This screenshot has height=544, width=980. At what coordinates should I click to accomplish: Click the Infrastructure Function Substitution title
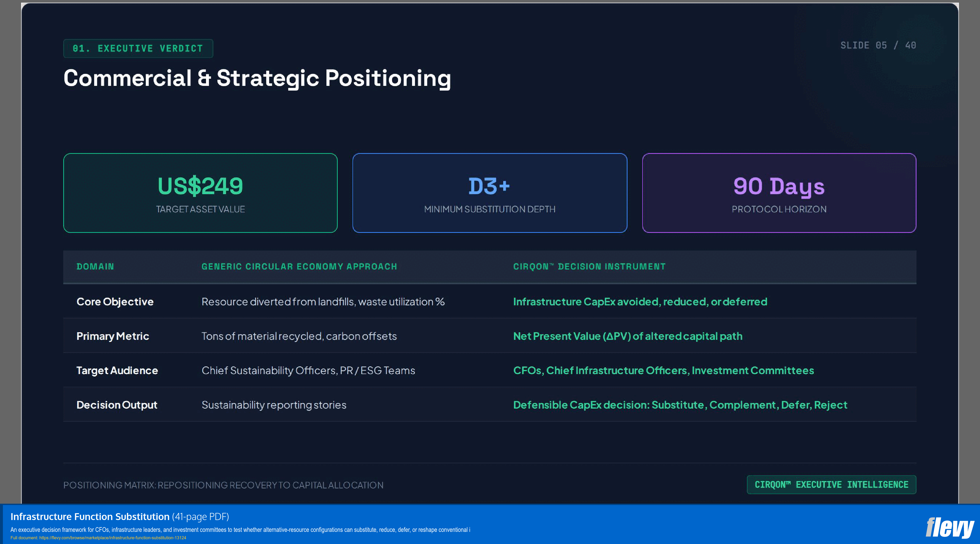coord(90,516)
